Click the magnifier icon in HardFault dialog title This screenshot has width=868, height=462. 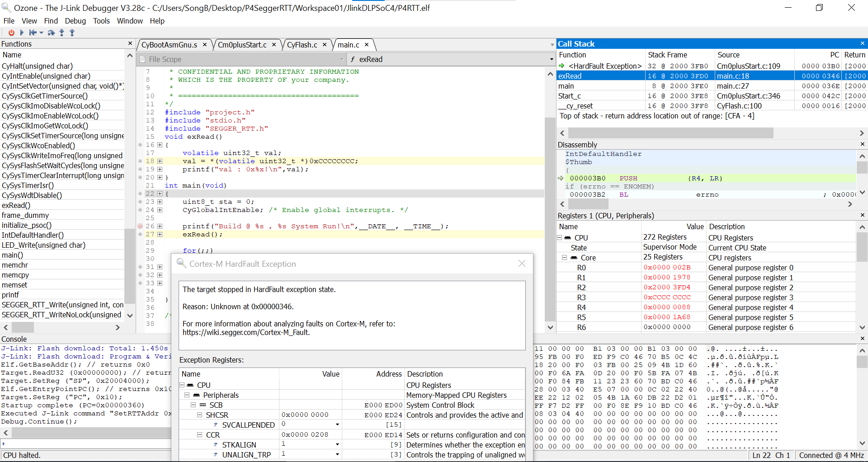point(181,263)
